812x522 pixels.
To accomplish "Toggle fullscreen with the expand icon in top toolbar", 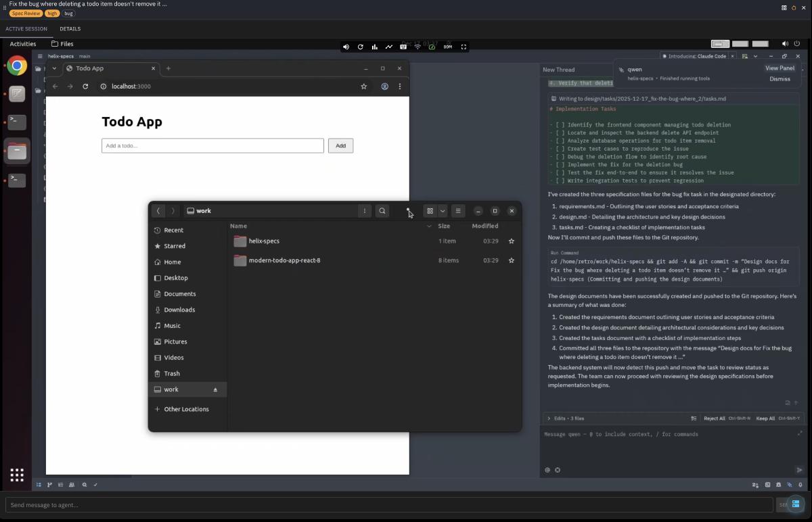I will click(464, 47).
